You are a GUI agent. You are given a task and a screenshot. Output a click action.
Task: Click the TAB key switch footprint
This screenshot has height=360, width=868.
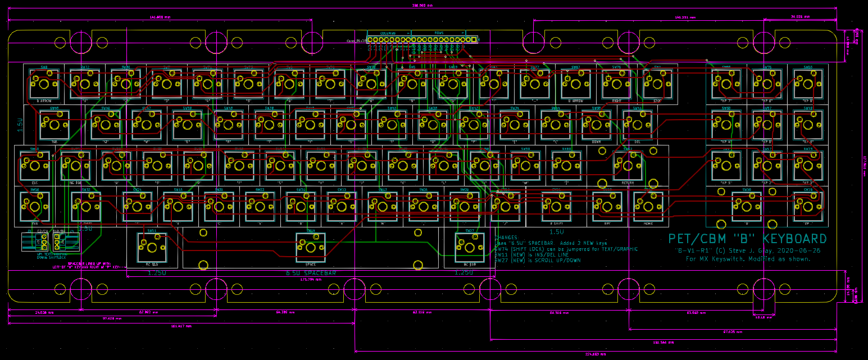(54, 124)
